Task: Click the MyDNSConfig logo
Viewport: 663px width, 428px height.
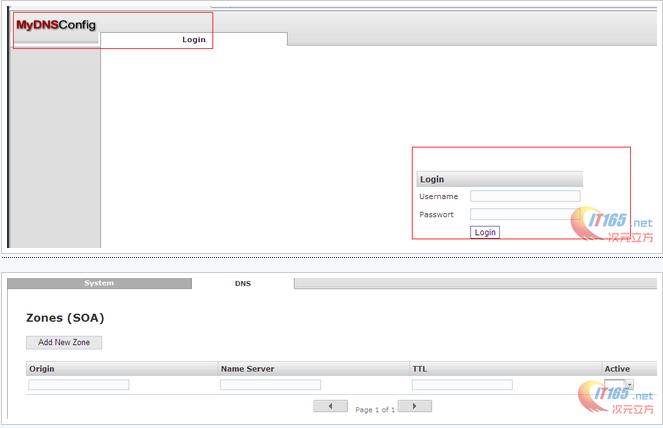Action: (56, 25)
